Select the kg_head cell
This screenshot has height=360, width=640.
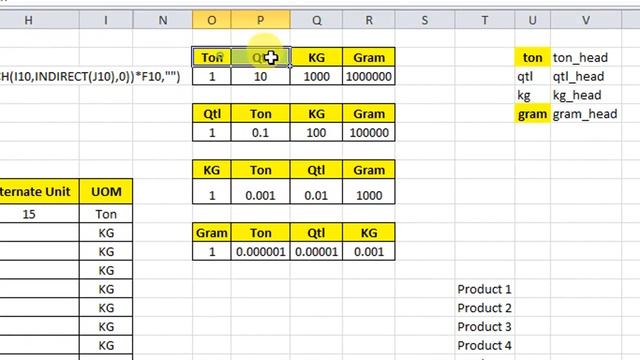(586, 95)
